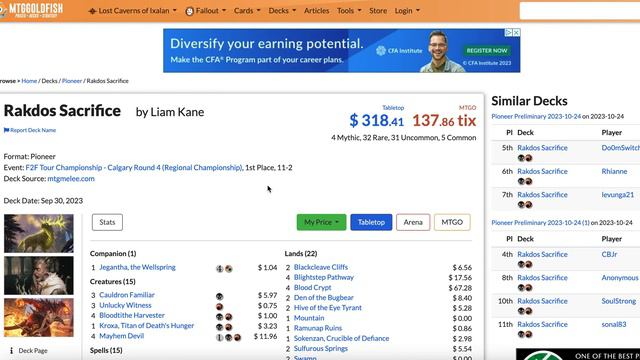This screenshot has height=360, width=640.
Task: Open the Articles page
Action: (x=316, y=11)
